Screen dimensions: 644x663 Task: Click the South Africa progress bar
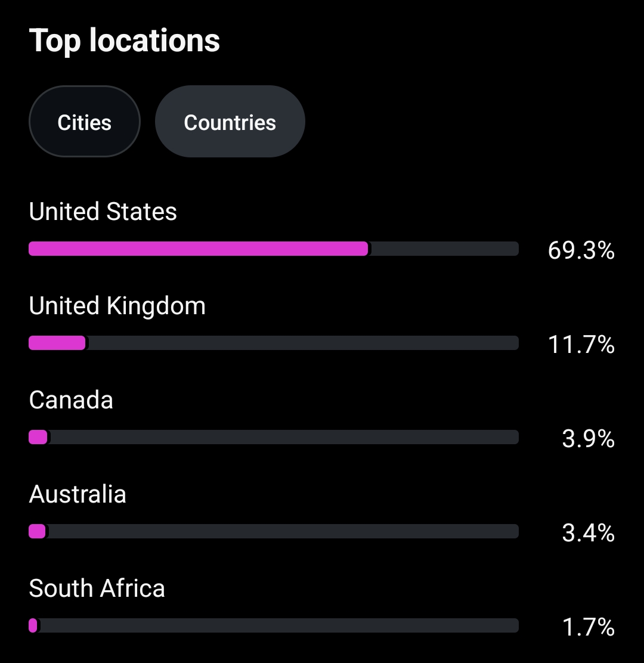274,625
